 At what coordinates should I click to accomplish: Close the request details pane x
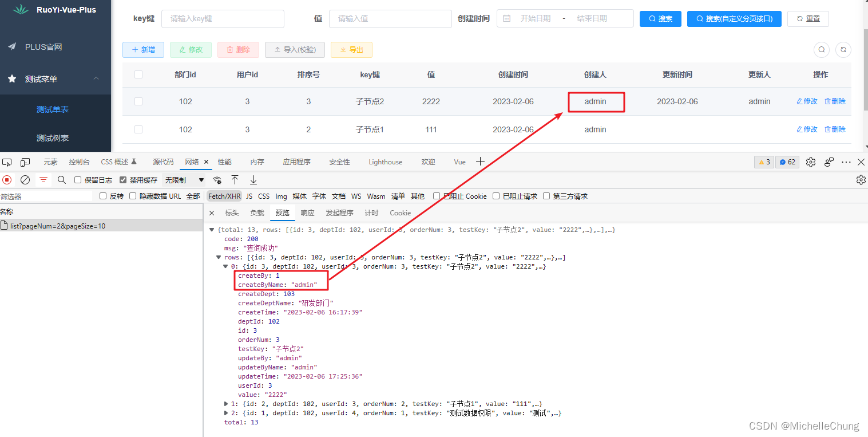click(212, 213)
